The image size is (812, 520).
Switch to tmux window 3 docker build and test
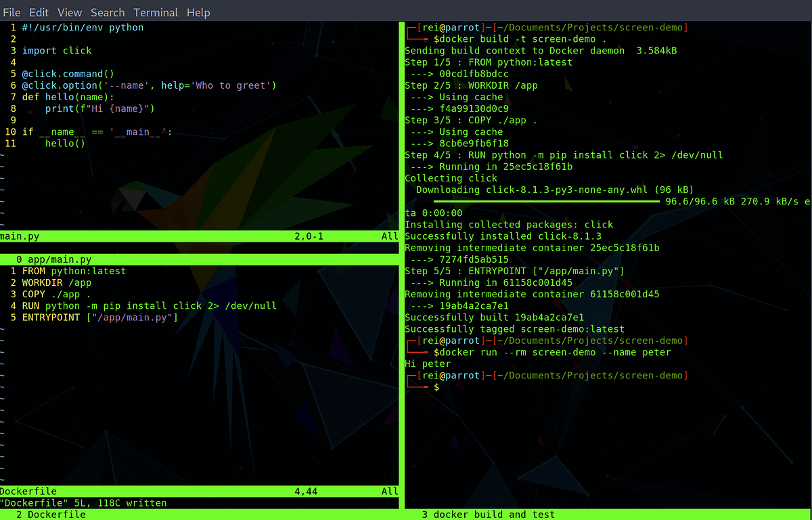pos(487,514)
